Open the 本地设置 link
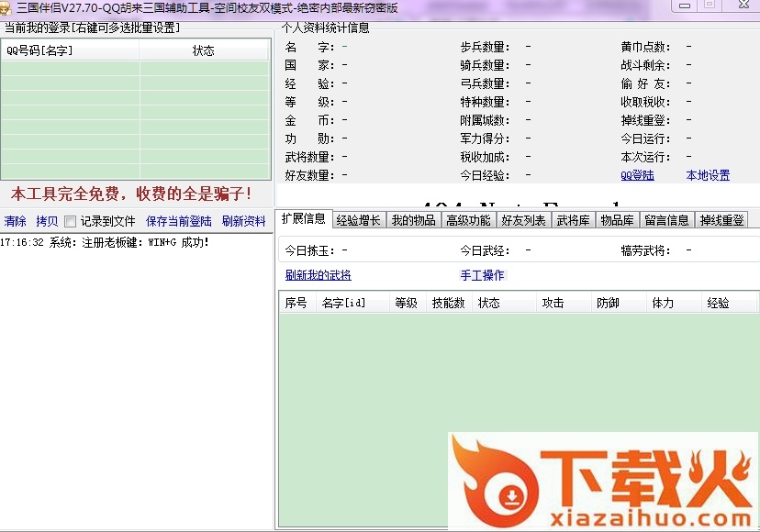Image resolution: width=760 pixels, height=532 pixels. [x=708, y=175]
